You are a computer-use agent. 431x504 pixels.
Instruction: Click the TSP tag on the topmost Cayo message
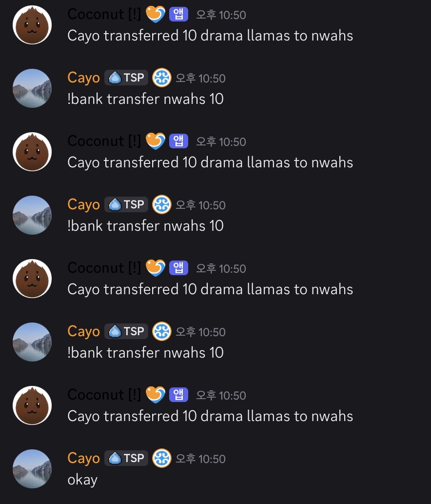pyautogui.click(x=126, y=78)
